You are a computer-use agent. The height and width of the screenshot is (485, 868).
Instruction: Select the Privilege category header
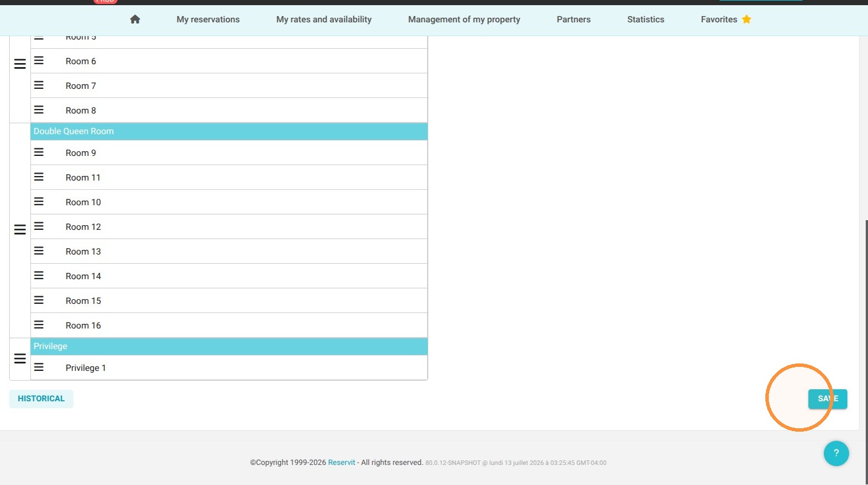229,346
